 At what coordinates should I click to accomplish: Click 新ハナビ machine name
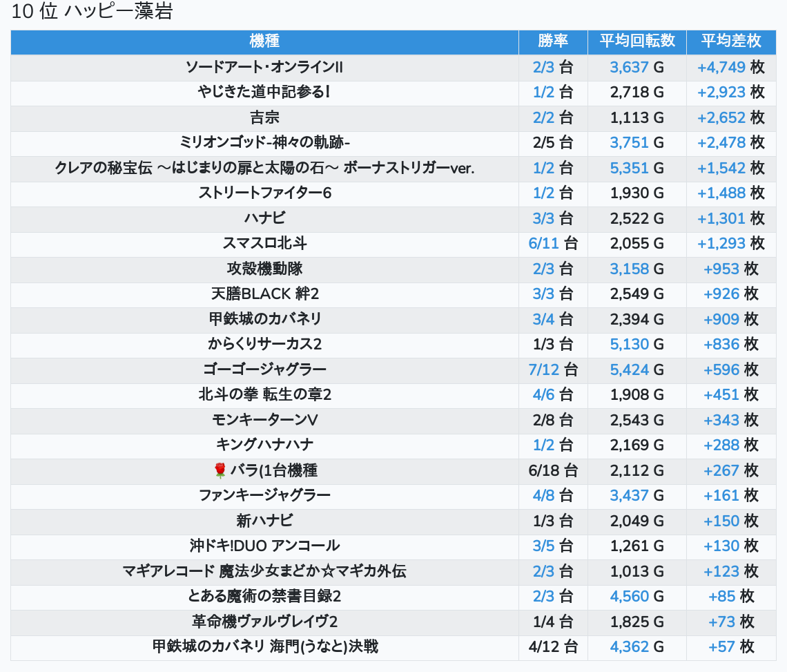point(264,521)
